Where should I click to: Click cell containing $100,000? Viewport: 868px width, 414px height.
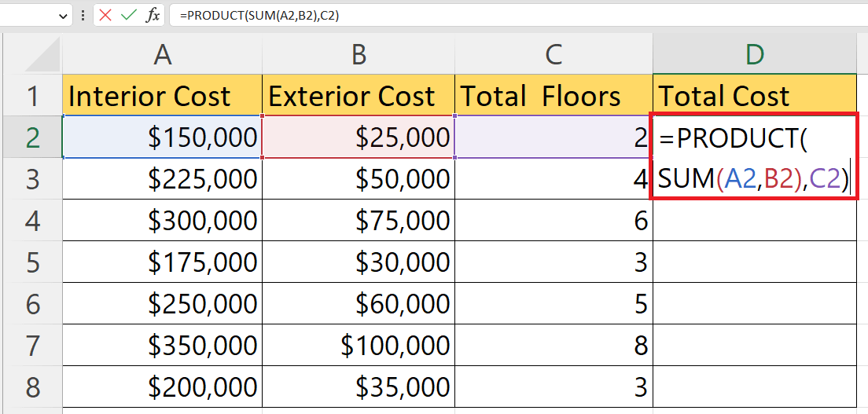(359, 345)
